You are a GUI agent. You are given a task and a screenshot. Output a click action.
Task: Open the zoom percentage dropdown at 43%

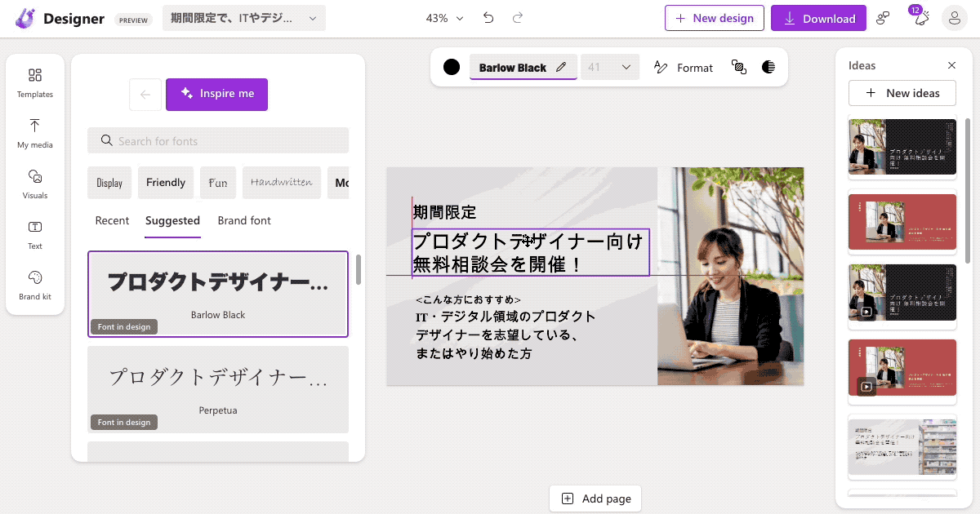tap(443, 16)
